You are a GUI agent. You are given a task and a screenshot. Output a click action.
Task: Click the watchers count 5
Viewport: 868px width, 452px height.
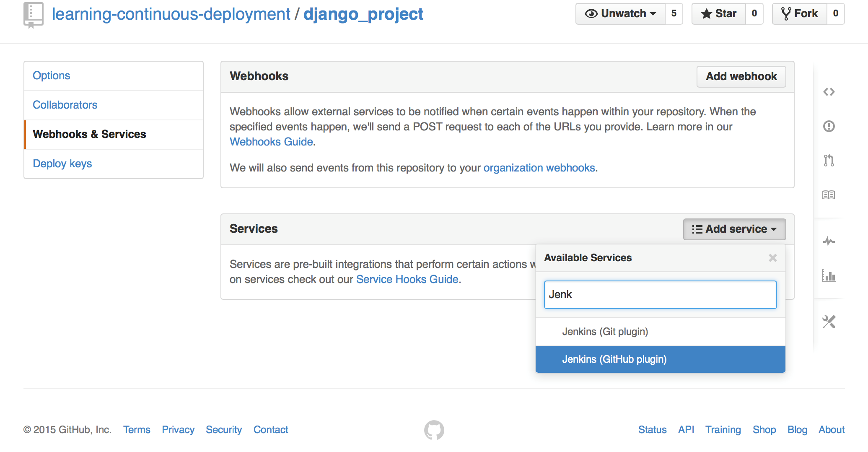[674, 14]
